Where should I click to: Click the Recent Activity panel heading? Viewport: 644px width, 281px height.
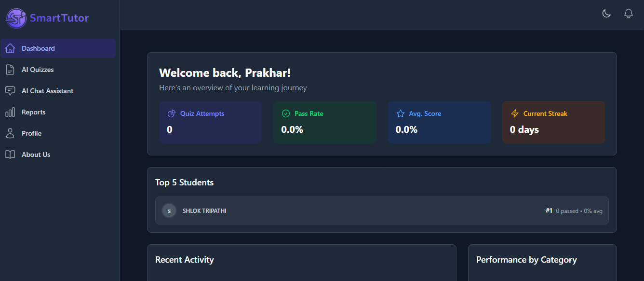coord(185,260)
